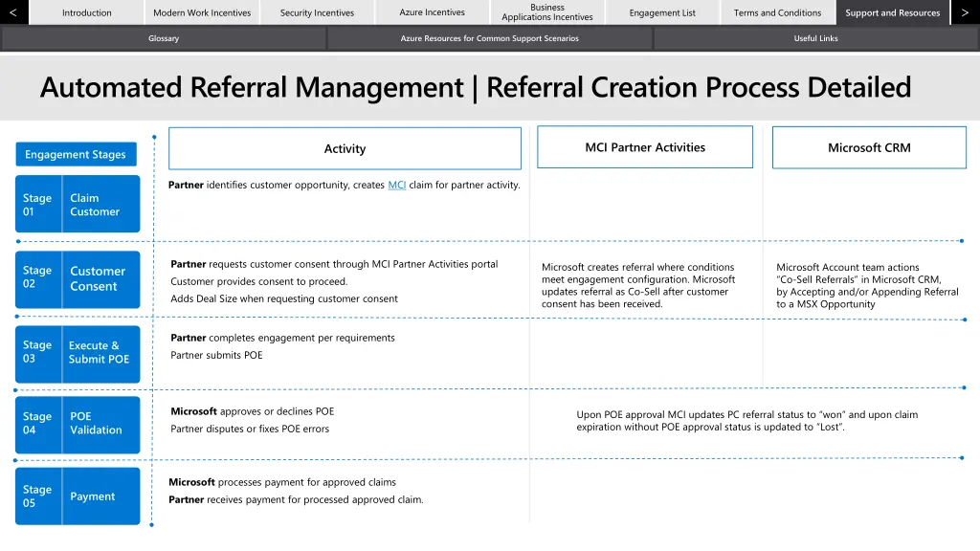Click 'Upon POE approval MCI updates' paragraph
Screen dimensions: 980x551
[x=746, y=421]
